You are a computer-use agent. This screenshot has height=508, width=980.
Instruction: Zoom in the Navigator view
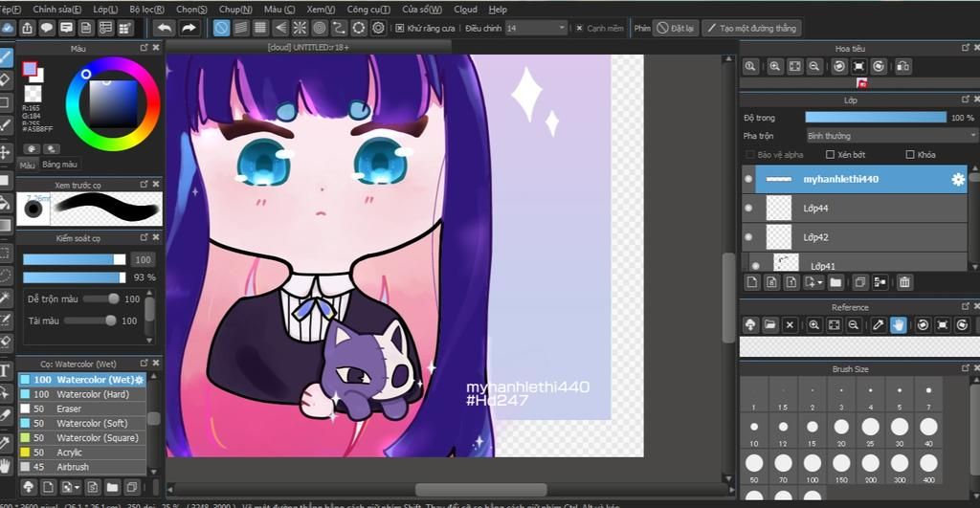(x=775, y=66)
